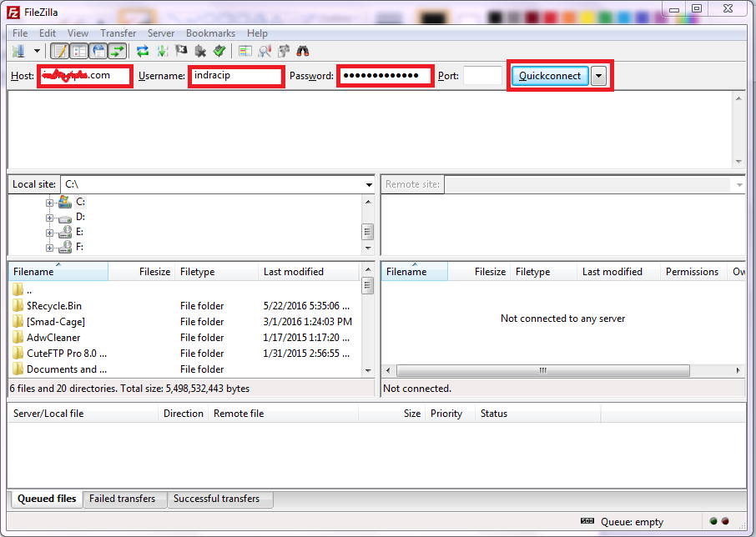The image size is (756, 537).
Task: Open the File menu
Action: [20, 33]
